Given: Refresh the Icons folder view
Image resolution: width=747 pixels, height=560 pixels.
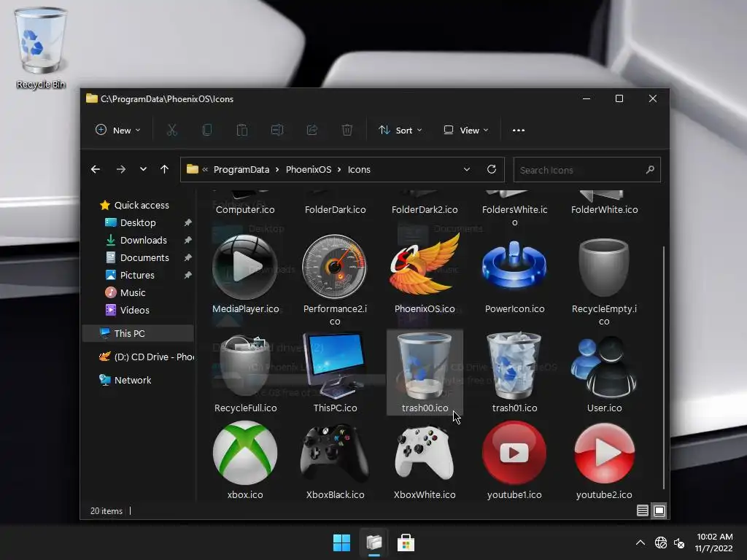Looking at the screenshot, I should [x=492, y=169].
